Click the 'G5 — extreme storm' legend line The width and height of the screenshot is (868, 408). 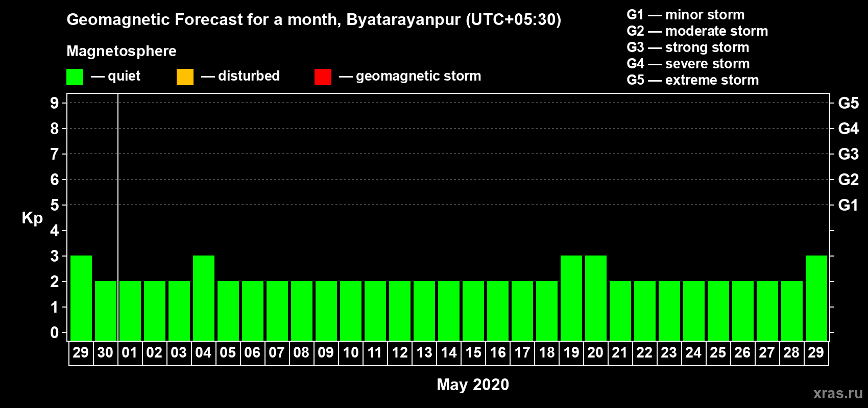pos(693,80)
